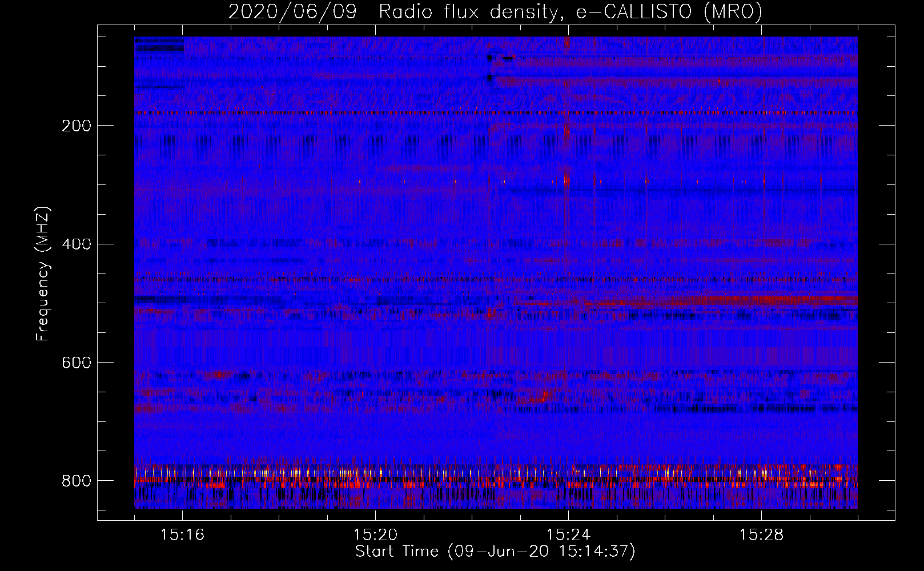Click the 600 frequency tick label

pyautogui.click(x=77, y=363)
